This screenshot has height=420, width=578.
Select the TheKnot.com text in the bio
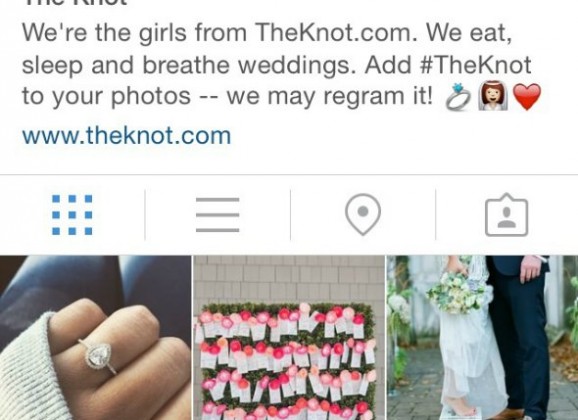pos(336,32)
